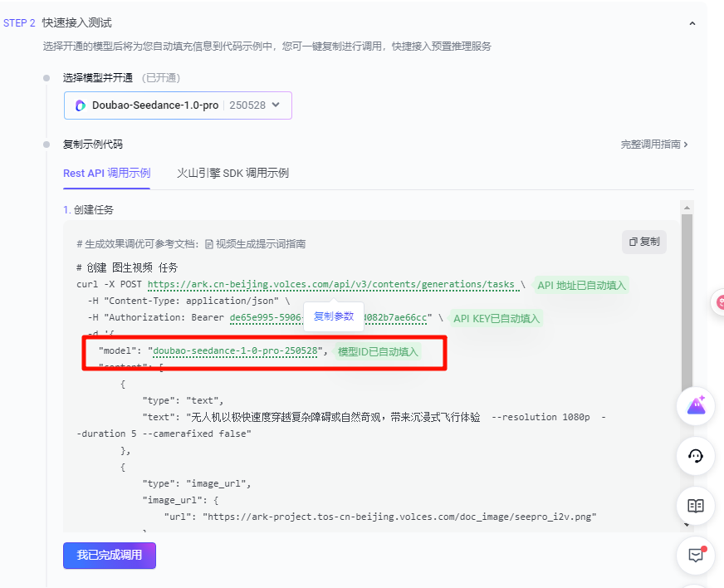Open the documentation book icon

pyautogui.click(x=696, y=506)
